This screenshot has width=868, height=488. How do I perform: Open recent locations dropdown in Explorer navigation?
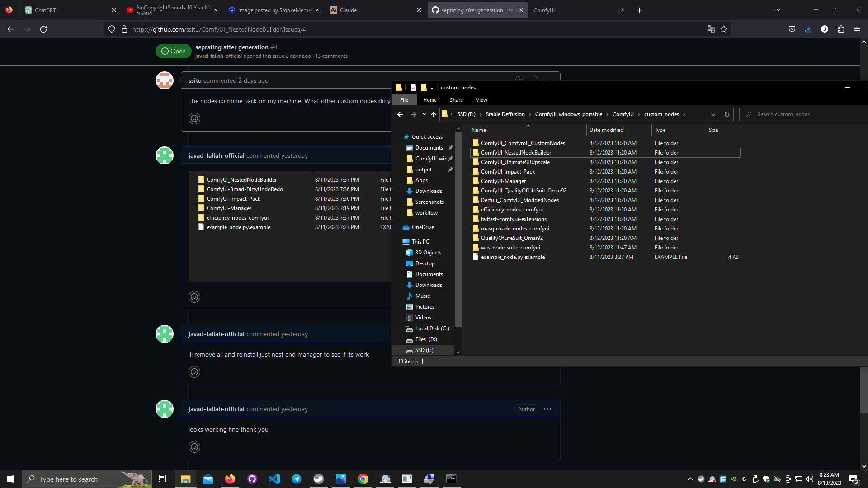click(x=424, y=114)
